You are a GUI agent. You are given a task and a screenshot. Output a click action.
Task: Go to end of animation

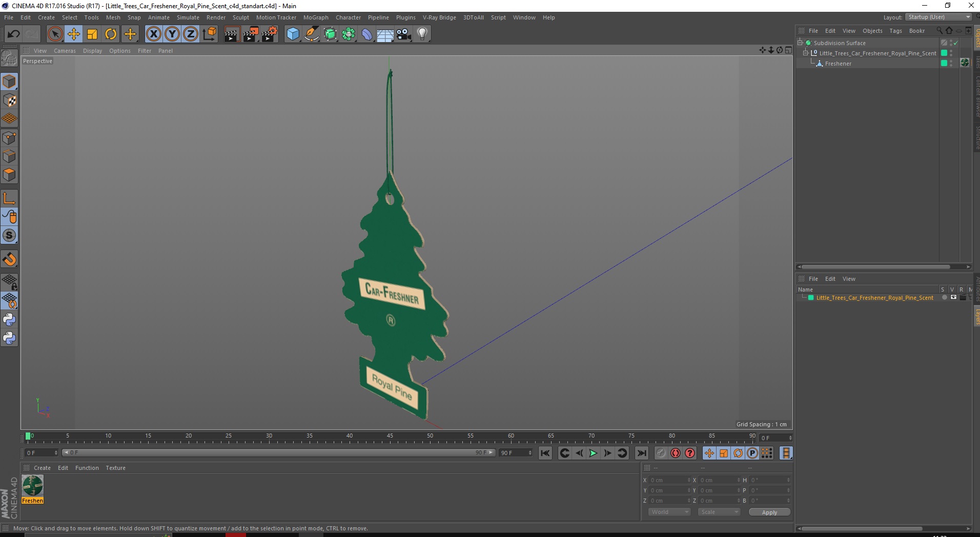641,453
